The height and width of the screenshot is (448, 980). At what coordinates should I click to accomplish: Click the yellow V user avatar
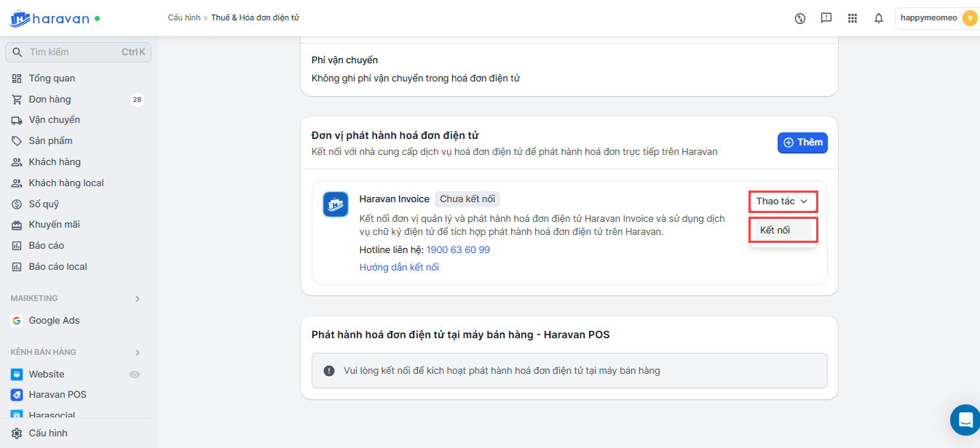tap(970, 18)
